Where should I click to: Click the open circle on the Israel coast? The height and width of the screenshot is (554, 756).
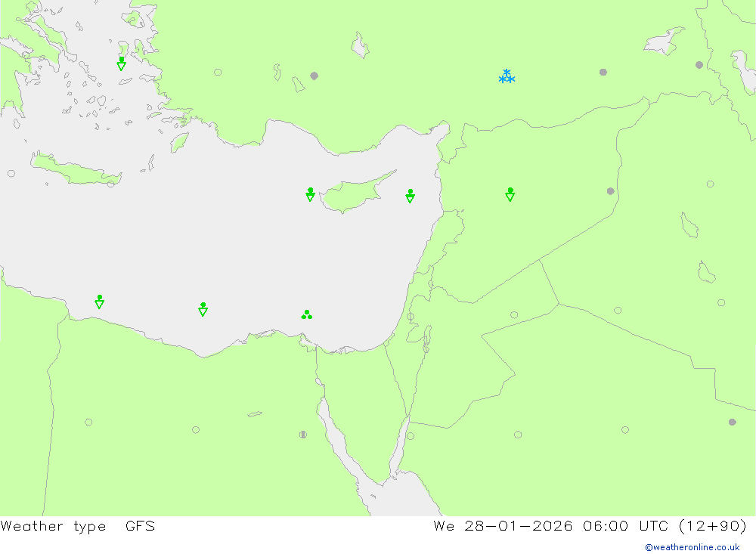(x=411, y=316)
